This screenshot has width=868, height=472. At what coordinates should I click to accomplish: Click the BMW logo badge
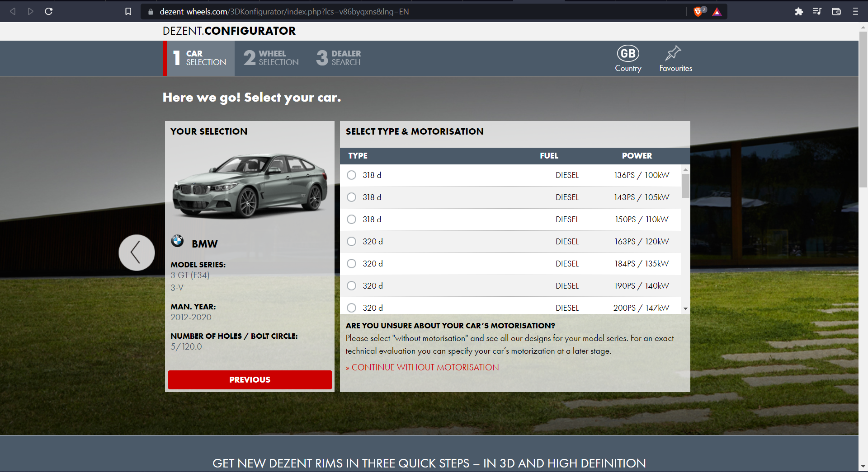[x=177, y=241]
